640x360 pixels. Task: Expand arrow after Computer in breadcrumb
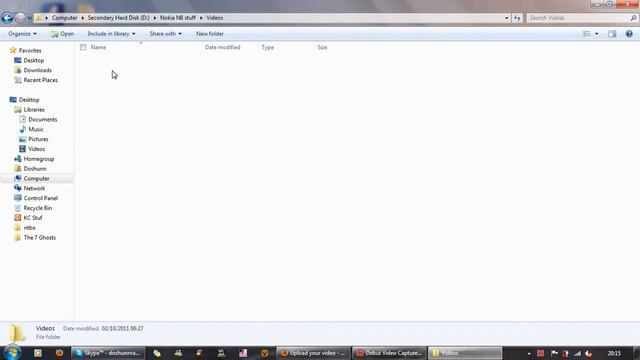82,18
